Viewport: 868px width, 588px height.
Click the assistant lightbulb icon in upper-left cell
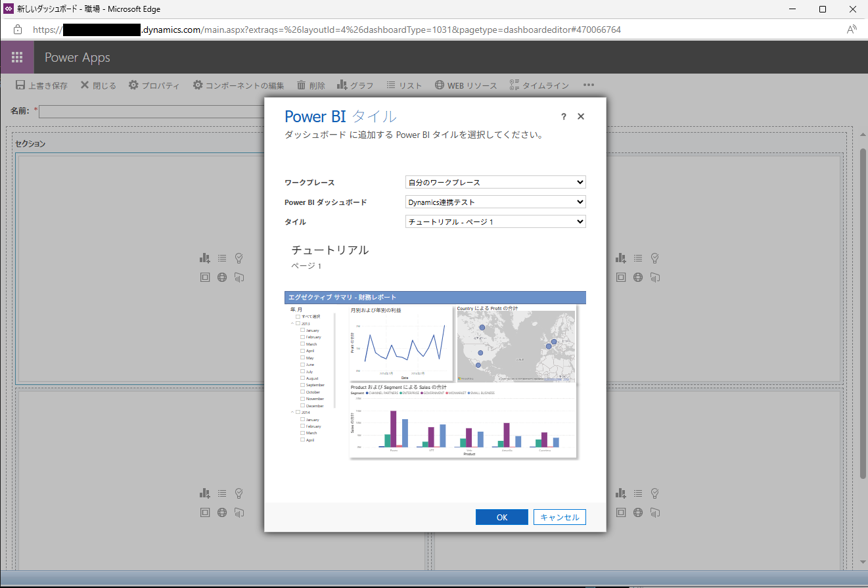point(239,258)
